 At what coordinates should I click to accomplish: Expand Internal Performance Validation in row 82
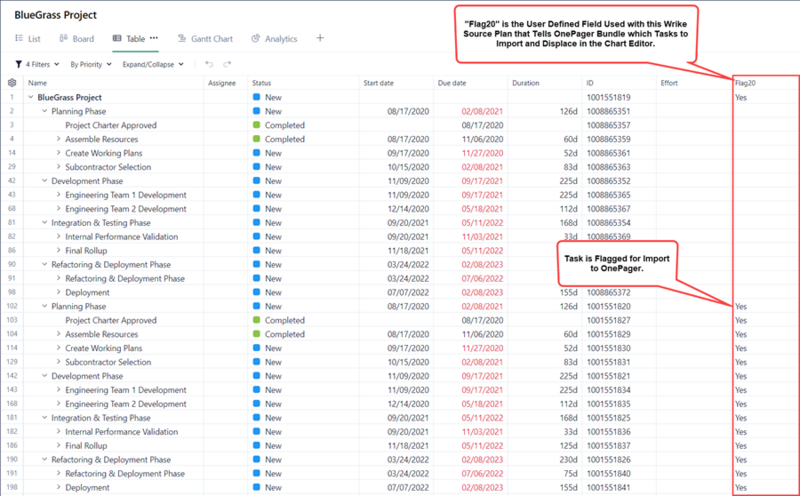[x=58, y=236]
